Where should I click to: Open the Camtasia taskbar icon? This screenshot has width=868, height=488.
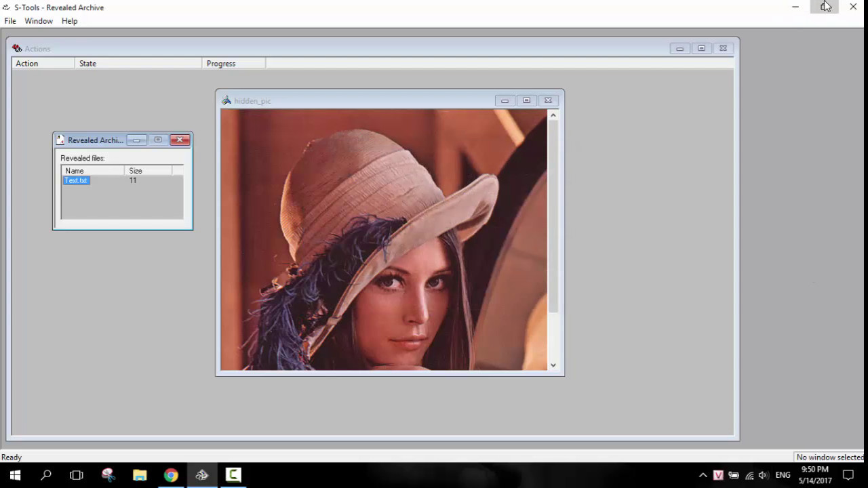click(233, 475)
